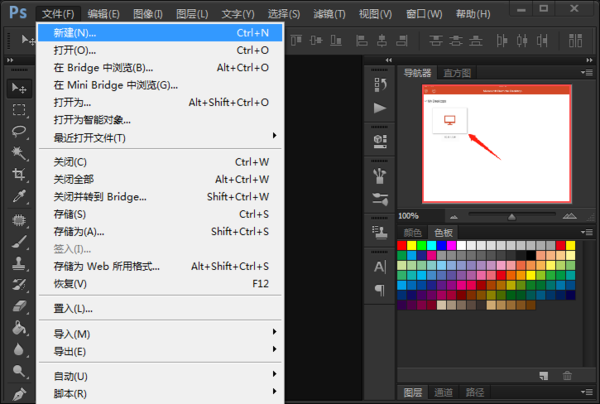The image size is (600, 404).
Task: Pick the black swatch
Action: pyautogui.click(x=531, y=255)
